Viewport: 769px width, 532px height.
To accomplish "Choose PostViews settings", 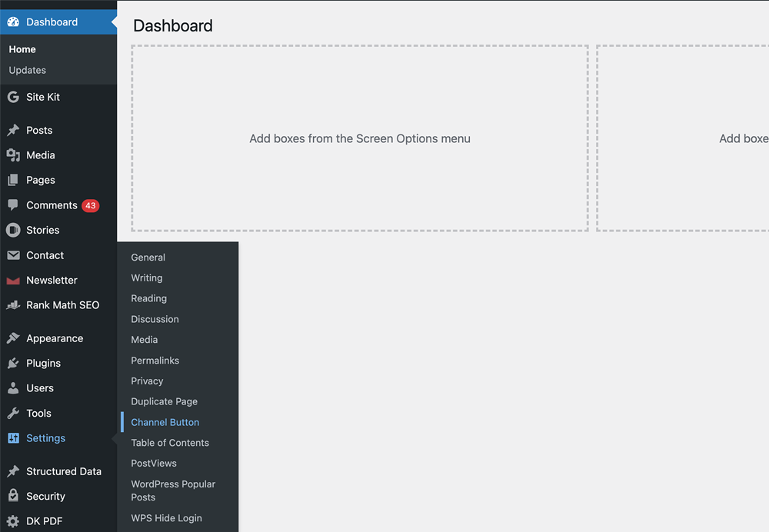I will [x=154, y=464].
